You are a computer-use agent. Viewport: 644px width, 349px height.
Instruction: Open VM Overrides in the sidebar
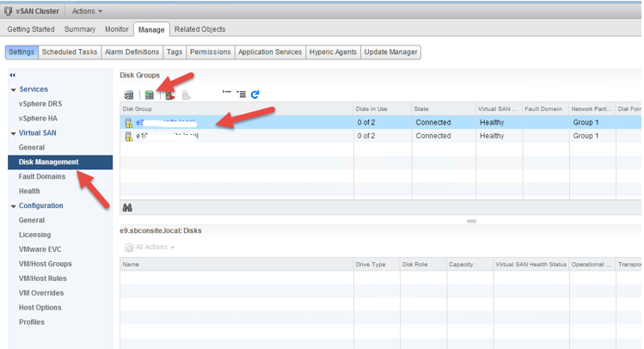[41, 293]
